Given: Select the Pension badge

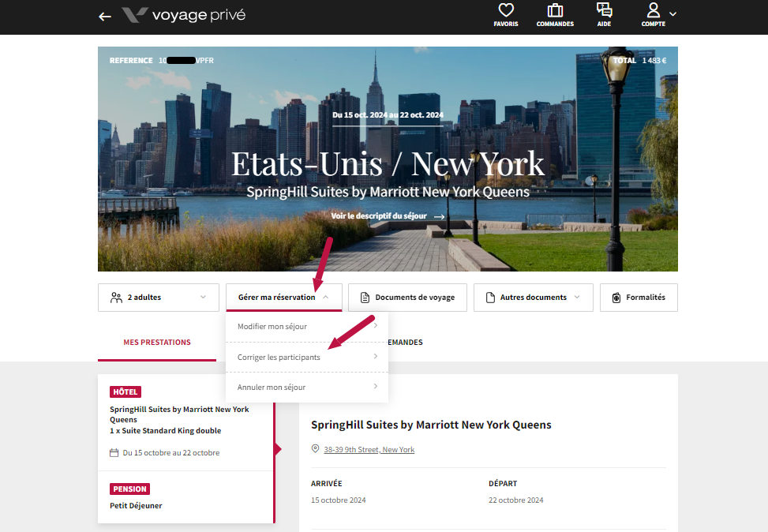Looking at the screenshot, I should [x=129, y=489].
